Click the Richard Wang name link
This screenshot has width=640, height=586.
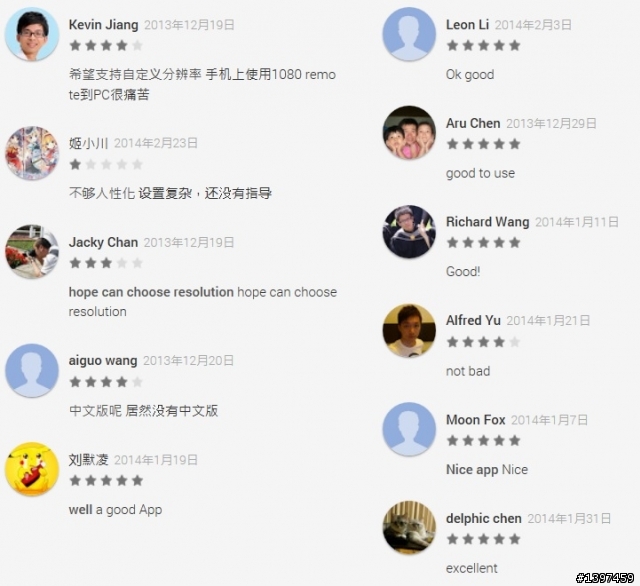coord(487,222)
